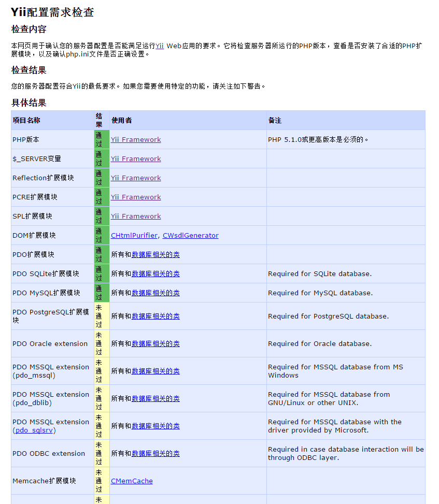Click the 检查内容 heading

(x=29, y=29)
